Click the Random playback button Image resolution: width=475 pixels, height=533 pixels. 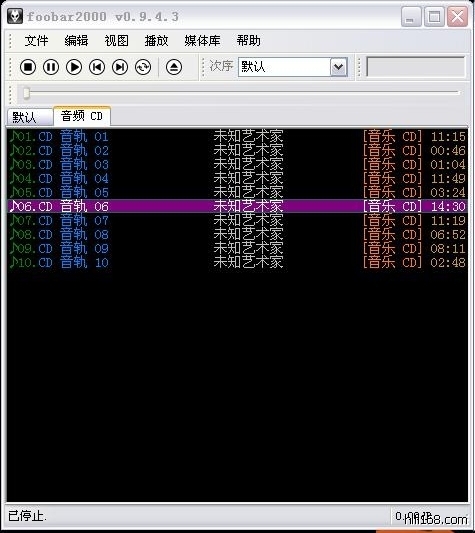coord(143,67)
